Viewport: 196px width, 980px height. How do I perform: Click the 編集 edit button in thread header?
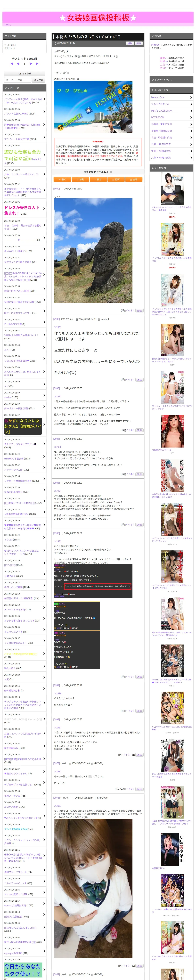pyautogui.click(x=130, y=43)
